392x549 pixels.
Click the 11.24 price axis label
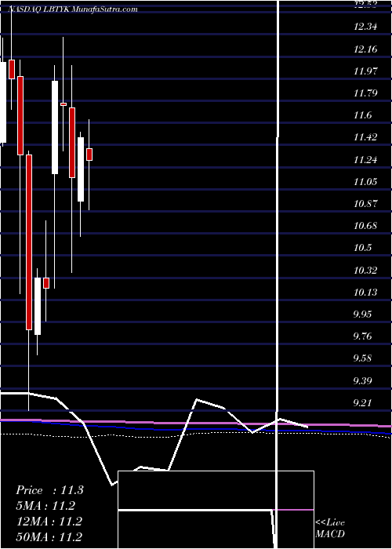[x=365, y=160]
